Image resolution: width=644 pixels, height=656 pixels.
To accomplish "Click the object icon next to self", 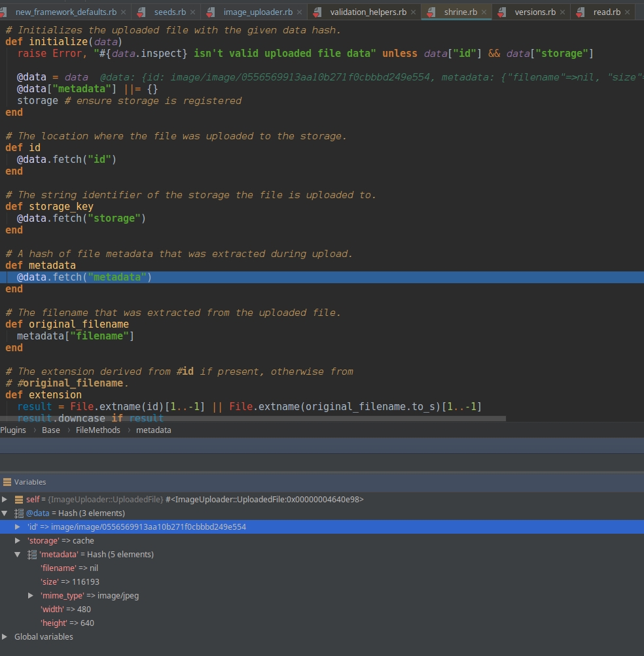I will click(19, 499).
